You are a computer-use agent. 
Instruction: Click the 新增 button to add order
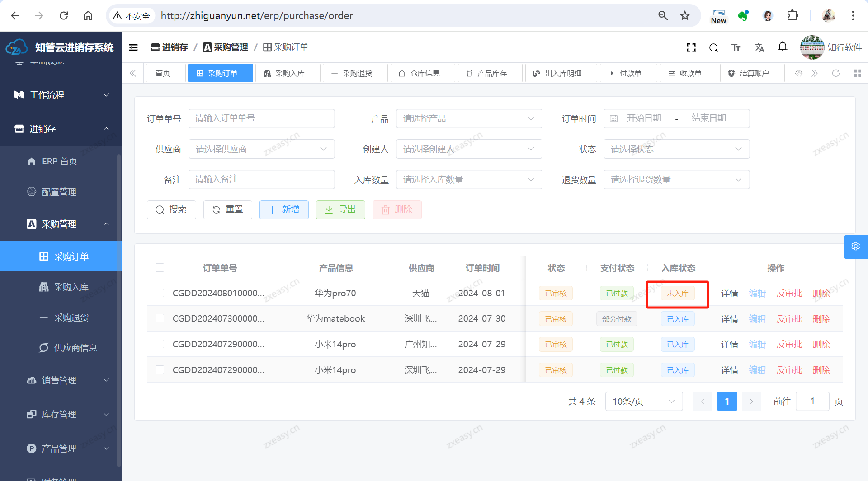(284, 210)
